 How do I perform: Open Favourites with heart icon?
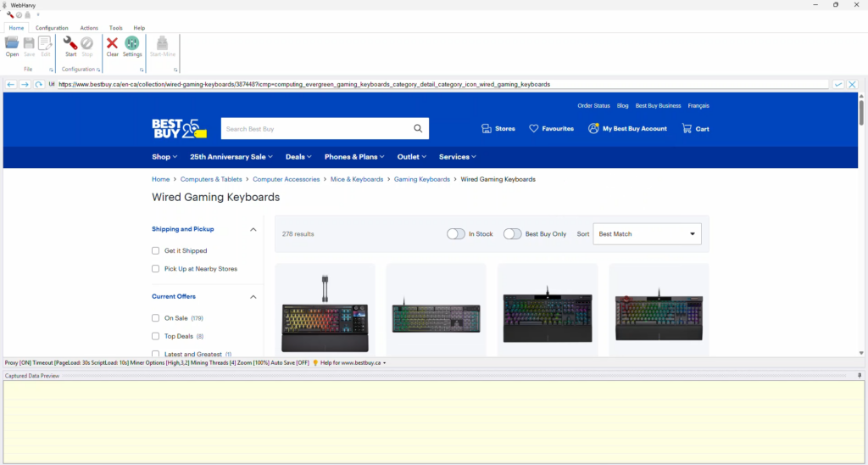click(551, 129)
